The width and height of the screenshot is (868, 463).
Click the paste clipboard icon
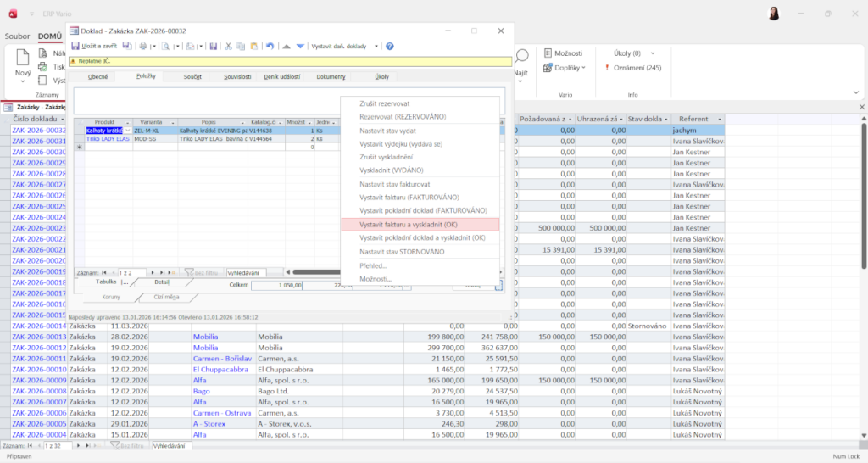pyautogui.click(x=253, y=46)
